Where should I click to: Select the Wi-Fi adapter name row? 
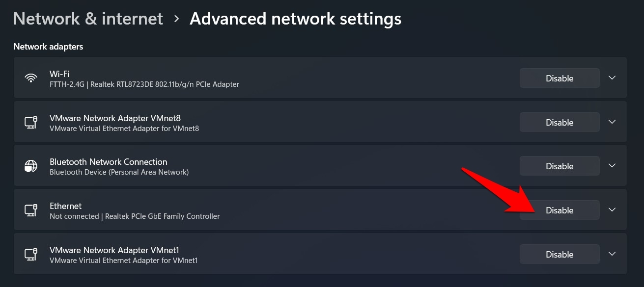[59, 74]
